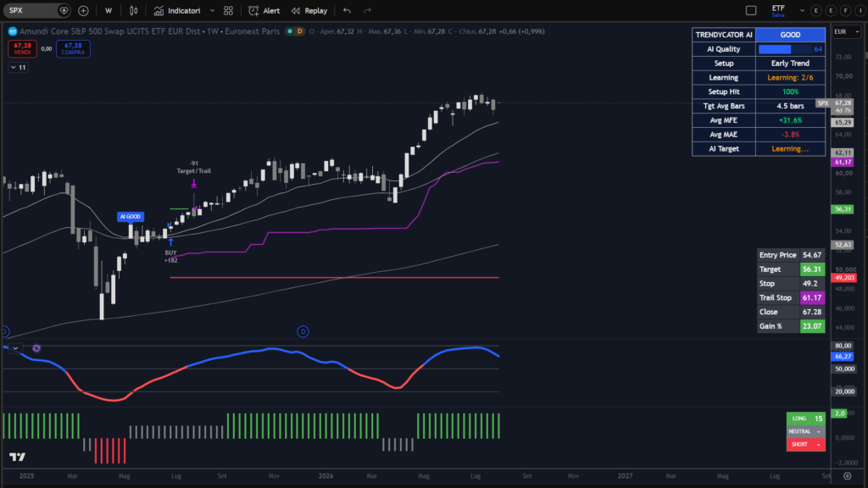Collapse the oscillator pane legend chevron
The height and width of the screenshot is (488, 868).
15,348
